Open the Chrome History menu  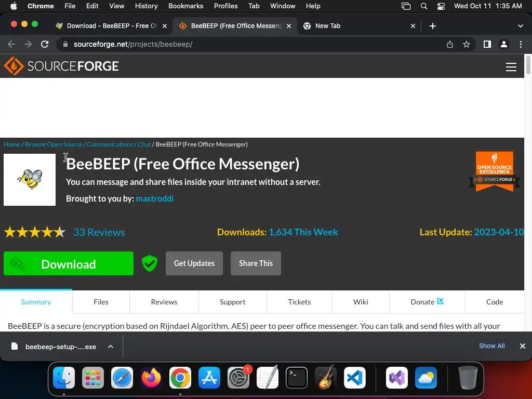[x=146, y=6]
